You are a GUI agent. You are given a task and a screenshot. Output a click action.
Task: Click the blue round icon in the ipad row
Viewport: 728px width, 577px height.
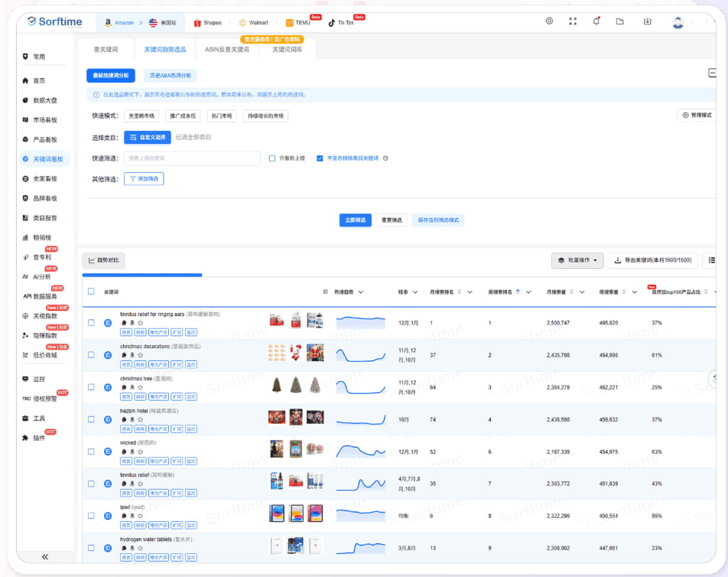point(108,516)
